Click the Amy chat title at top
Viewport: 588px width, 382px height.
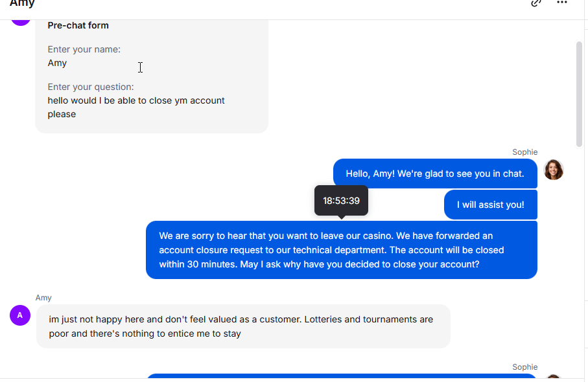click(x=22, y=3)
